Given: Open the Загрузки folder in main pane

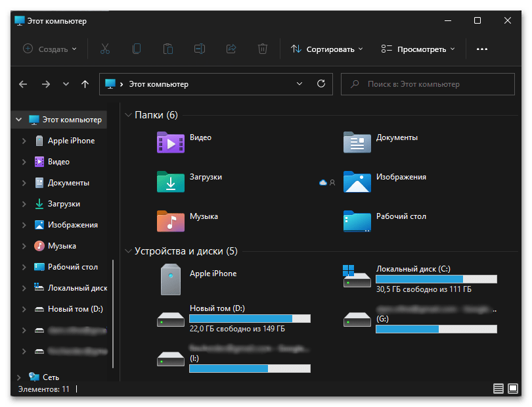Looking at the screenshot, I should click(x=171, y=182).
